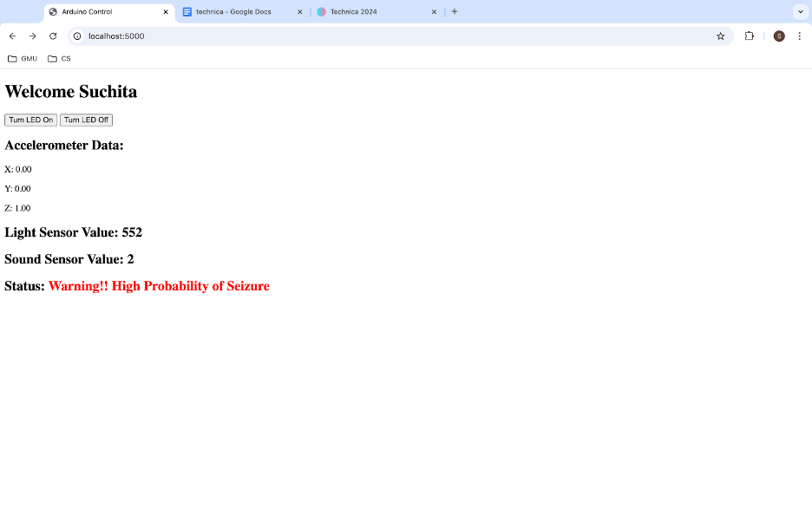Image resolution: width=812 pixels, height=508 pixels.
Task: Click the Light Sensor Value: 552 text
Action: point(74,232)
